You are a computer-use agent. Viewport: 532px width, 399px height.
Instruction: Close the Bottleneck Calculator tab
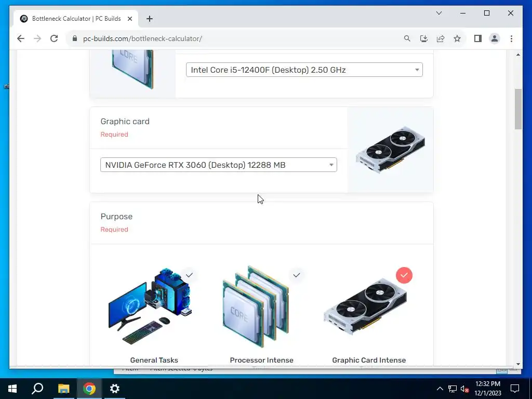pos(129,19)
